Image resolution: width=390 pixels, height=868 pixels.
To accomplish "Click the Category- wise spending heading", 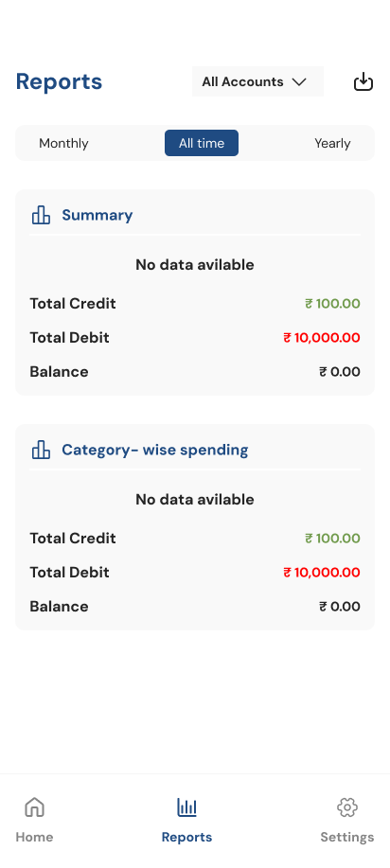I will [x=155, y=450].
